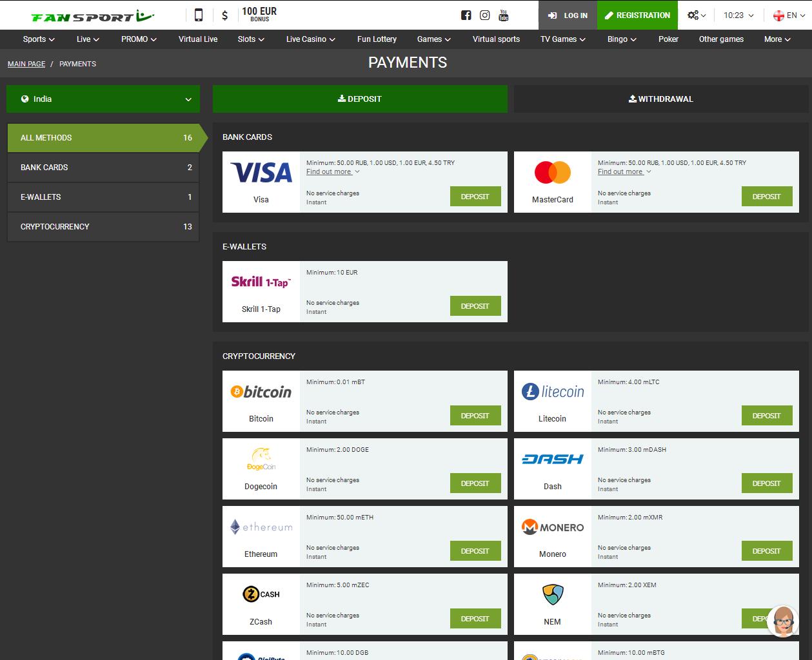Deposit with Ethereum
This screenshot has width=812, height=660.
[x=475, y=551]
